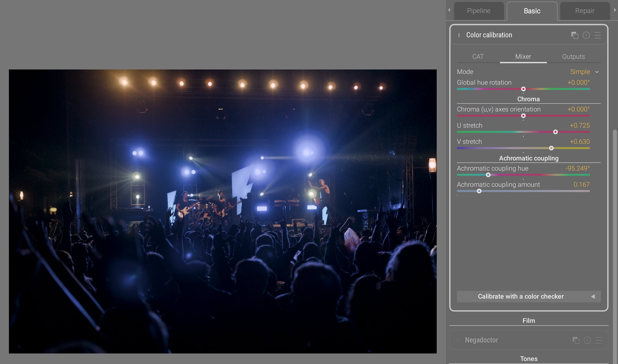The width and height of the screenshot is (618, 364).
Task: Click the concert photo preview
Action: point(222,211)
